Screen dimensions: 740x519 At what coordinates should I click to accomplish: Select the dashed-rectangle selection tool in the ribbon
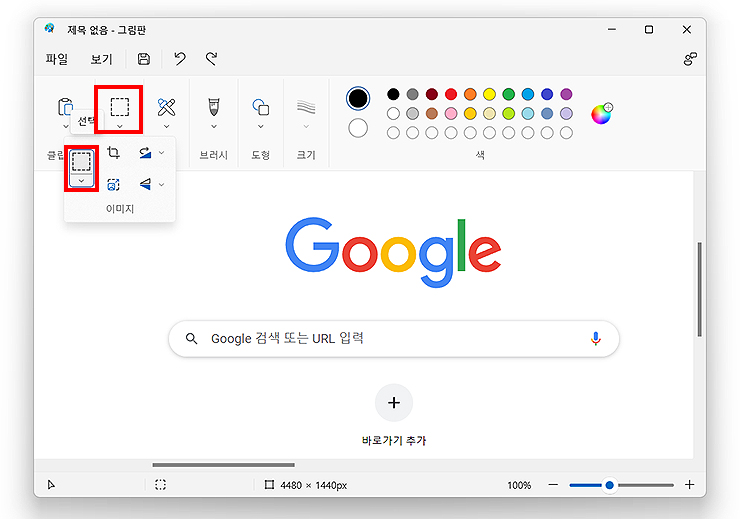point(119,107)
